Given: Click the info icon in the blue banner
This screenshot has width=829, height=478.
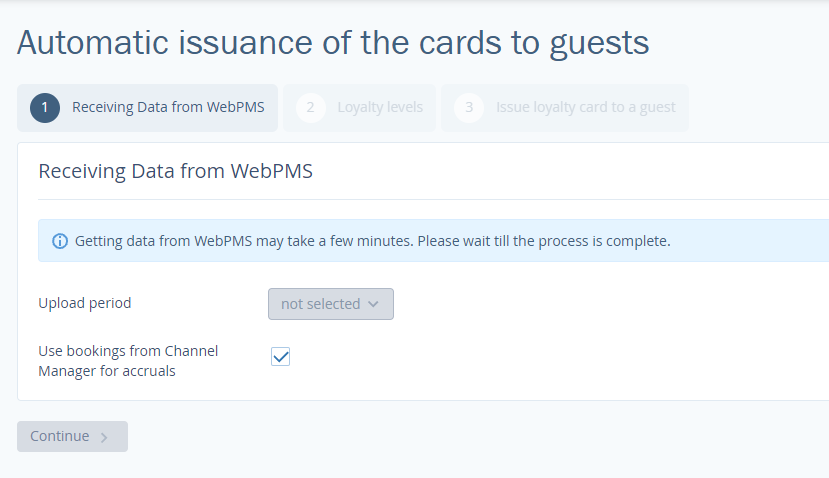Looking at the screenshot, I should 60,241.
